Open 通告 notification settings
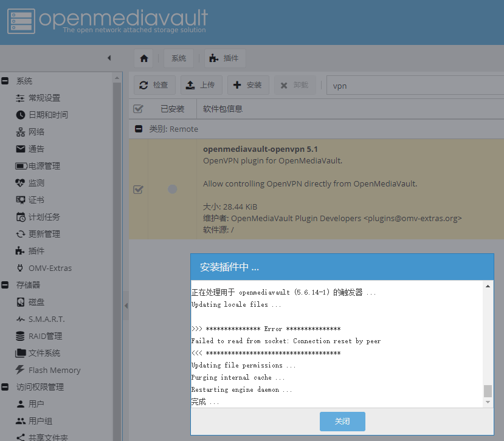504x441 pixels. coord(36,149)
